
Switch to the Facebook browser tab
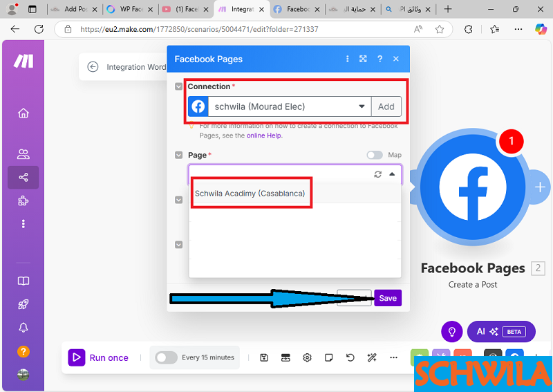(x=297, y=10)
